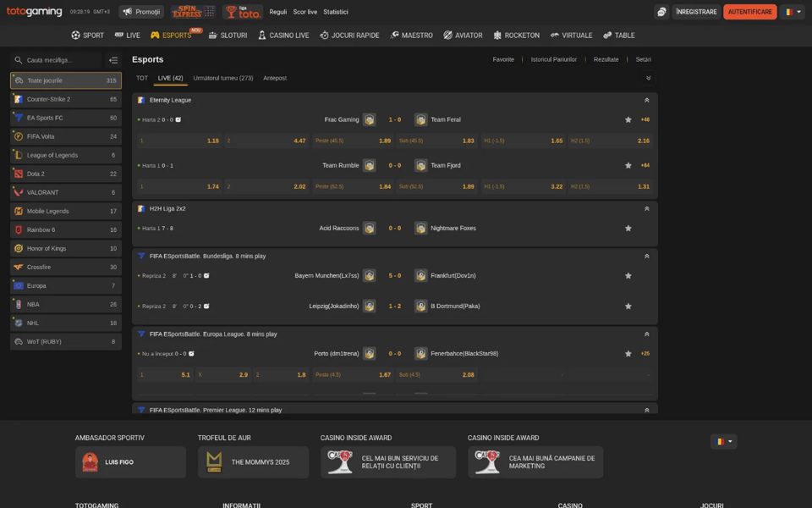This screenshot has height=508, width=812.
Task: Select EA Sports FC in the sidebar
Action: click(66, 118)
